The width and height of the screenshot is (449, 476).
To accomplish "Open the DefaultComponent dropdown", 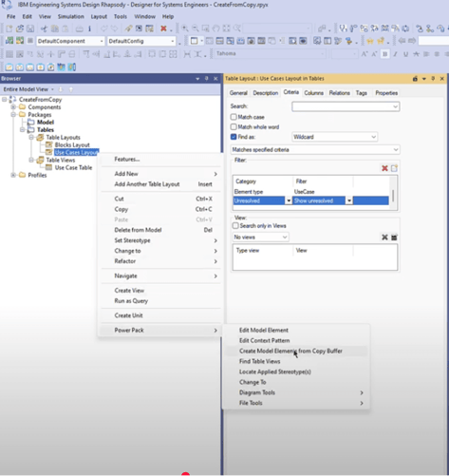I will pyautogui.click(x=102, y=41).
